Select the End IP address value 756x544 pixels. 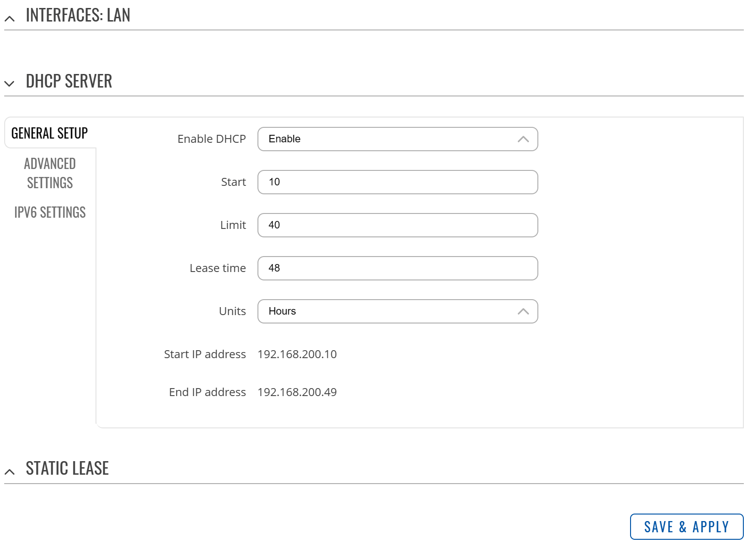point(297,392)
